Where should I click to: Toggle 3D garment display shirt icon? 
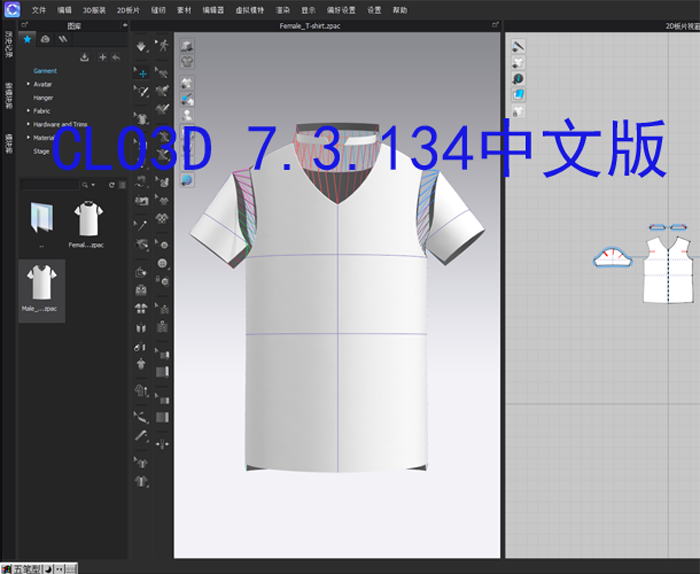[x=187, y=62]
